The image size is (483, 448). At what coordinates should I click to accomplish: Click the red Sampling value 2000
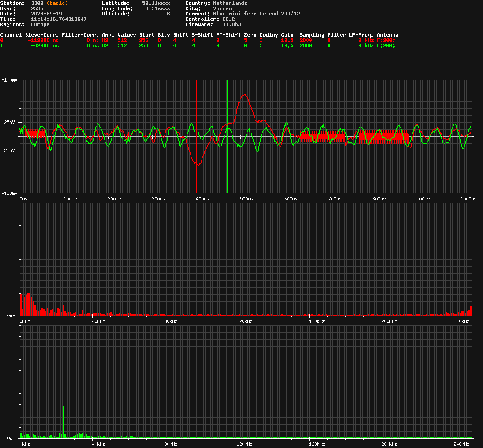tap(306, 40)
